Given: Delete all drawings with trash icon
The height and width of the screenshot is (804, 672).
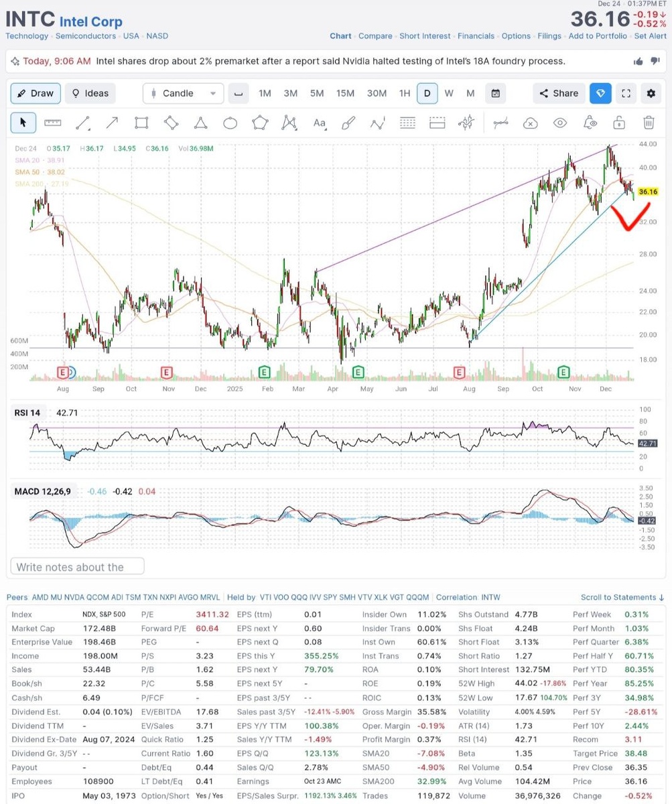Looking at the screenshot, I should (x=649, y=123).
